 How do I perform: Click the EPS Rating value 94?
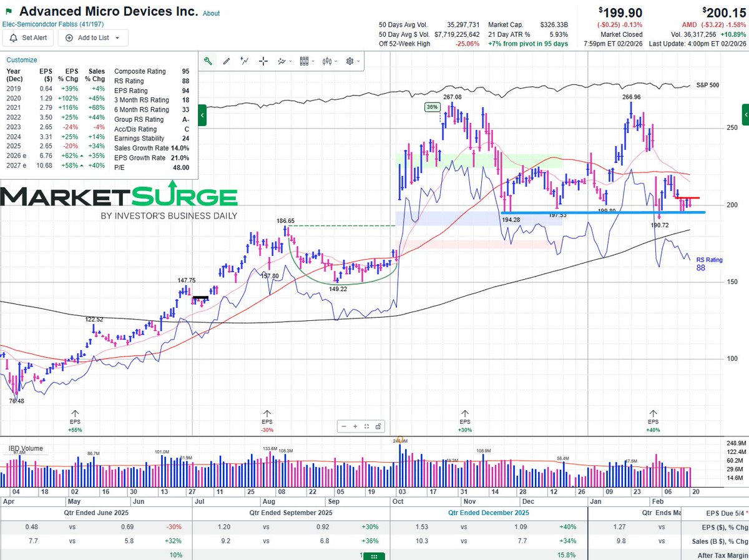[185, 91]
